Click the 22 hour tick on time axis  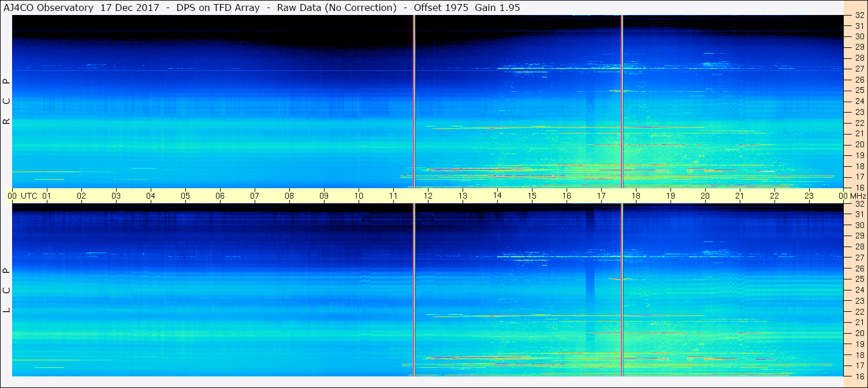click(x=774, y=196)
